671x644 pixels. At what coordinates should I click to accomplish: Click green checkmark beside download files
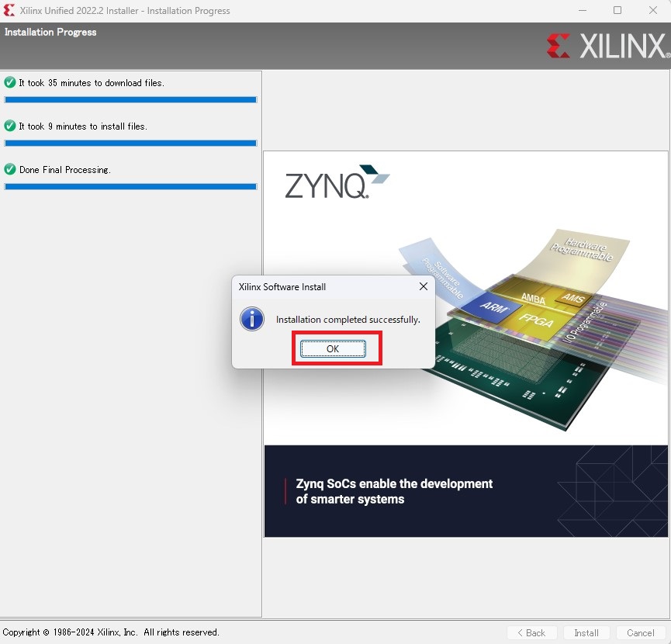[x=10, y=82]
